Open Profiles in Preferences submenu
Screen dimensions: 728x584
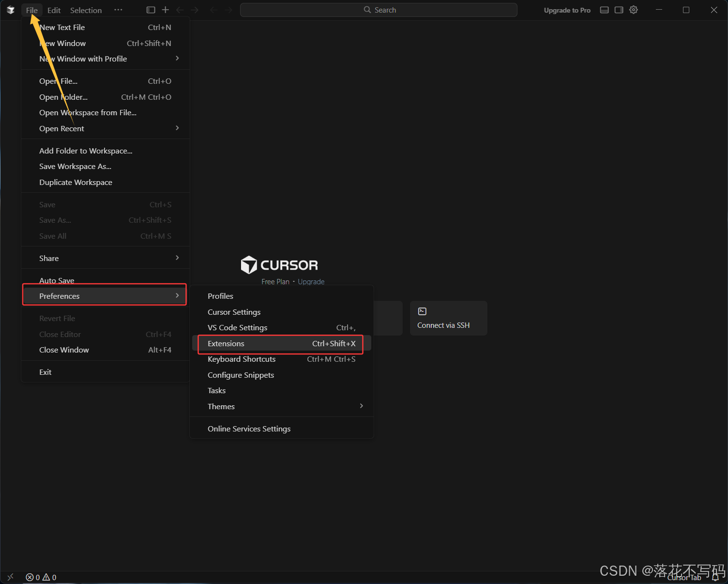coord(282,296)
